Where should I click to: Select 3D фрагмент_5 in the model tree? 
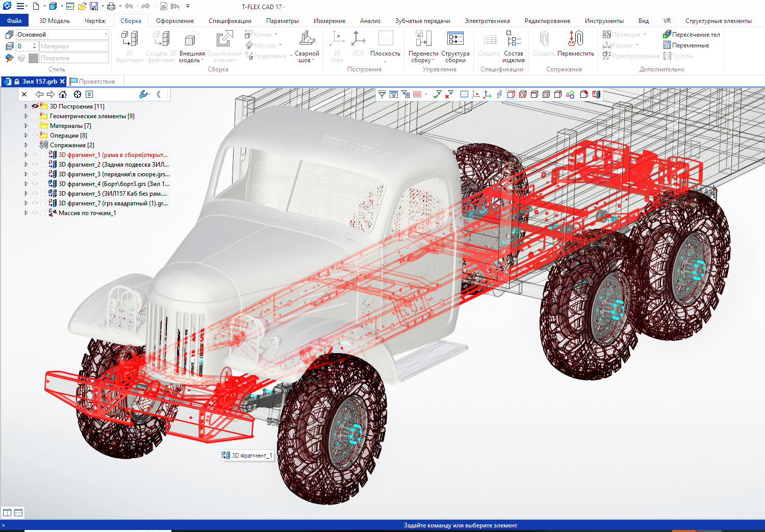point(112,194)
